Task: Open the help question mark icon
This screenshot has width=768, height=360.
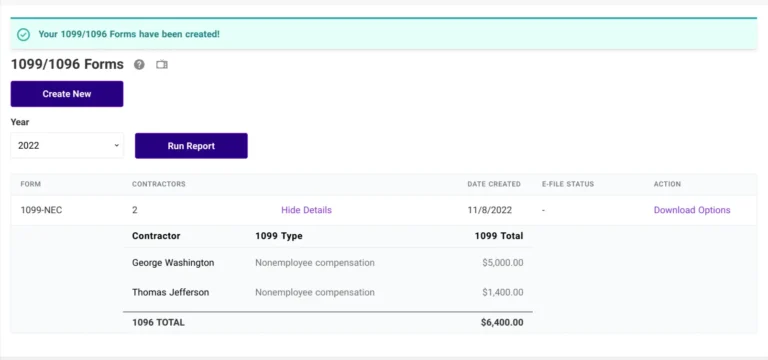Action: (x=140, y=65)
